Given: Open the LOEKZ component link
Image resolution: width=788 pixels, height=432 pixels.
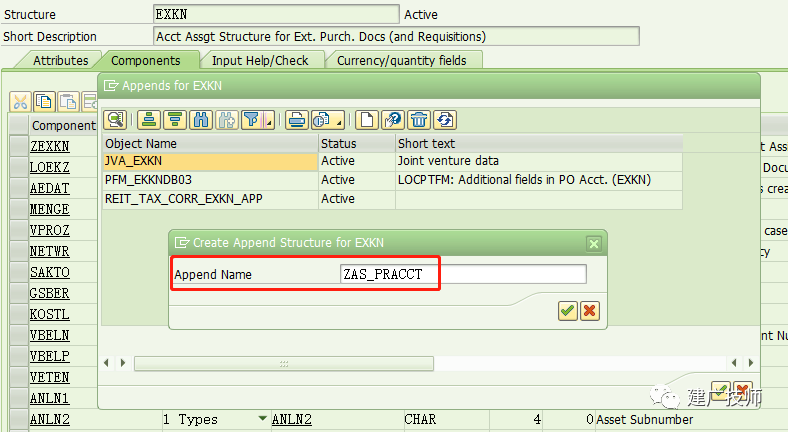Looking at the screenshot, I should (x=50, y=167).
